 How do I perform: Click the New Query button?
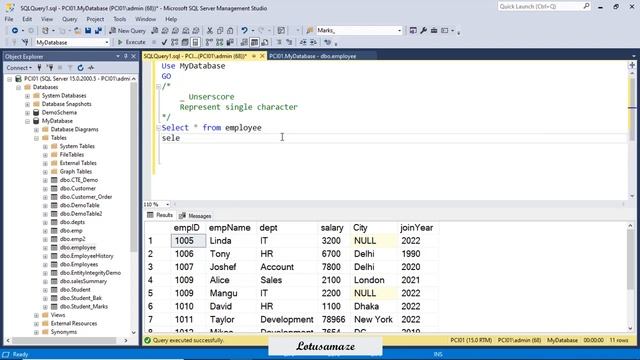[127, 31]
